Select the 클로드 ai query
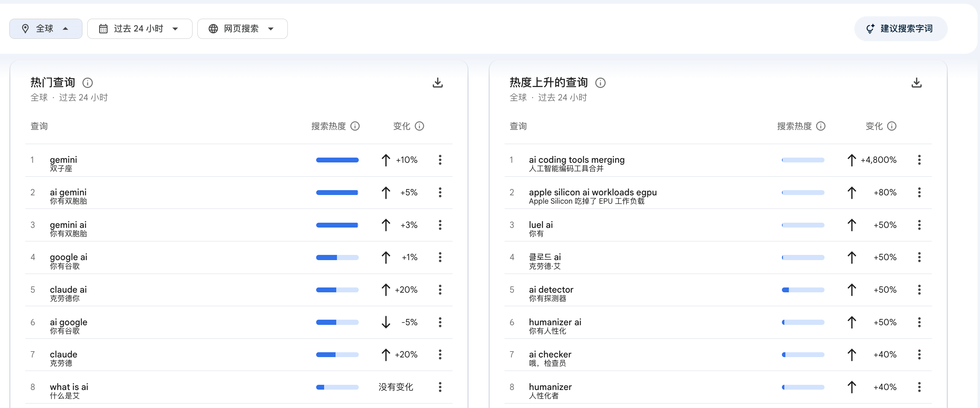The width and height of the screenshot is (980, 408). tap(545, 257)
